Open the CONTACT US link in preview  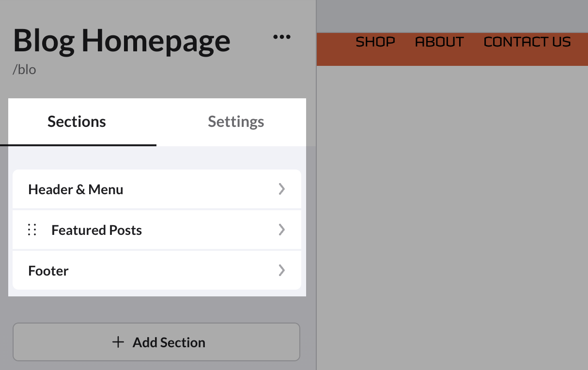coord(527,42)
